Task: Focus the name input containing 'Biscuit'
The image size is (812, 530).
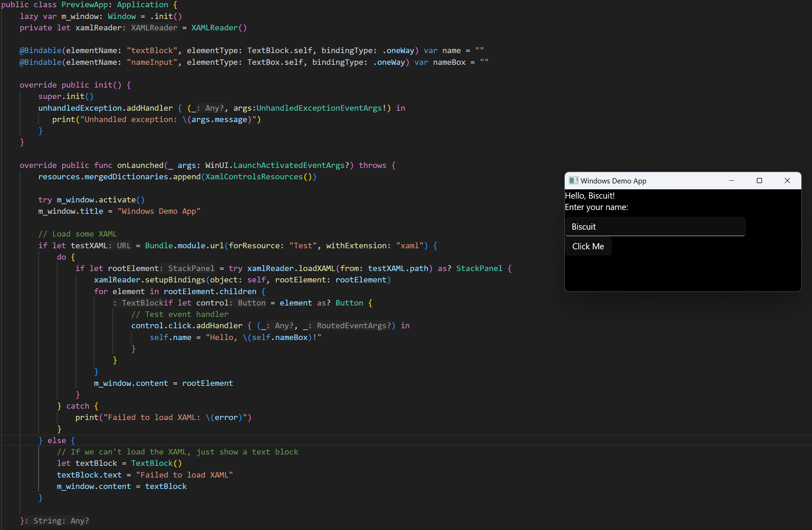Action: point(655,227)
